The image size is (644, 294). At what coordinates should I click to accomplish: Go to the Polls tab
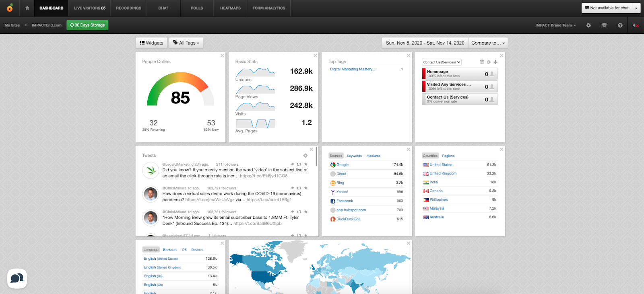[x=197, y=8]
